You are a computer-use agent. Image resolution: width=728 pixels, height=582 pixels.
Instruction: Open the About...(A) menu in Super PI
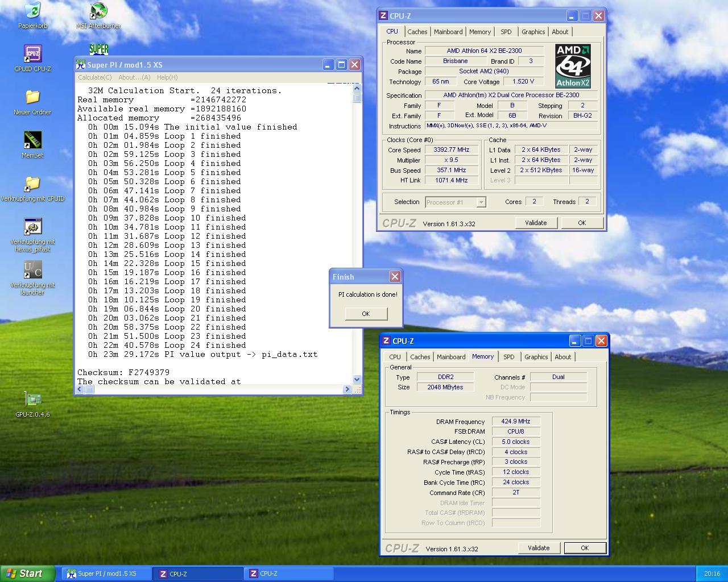[x=134, y=77]
